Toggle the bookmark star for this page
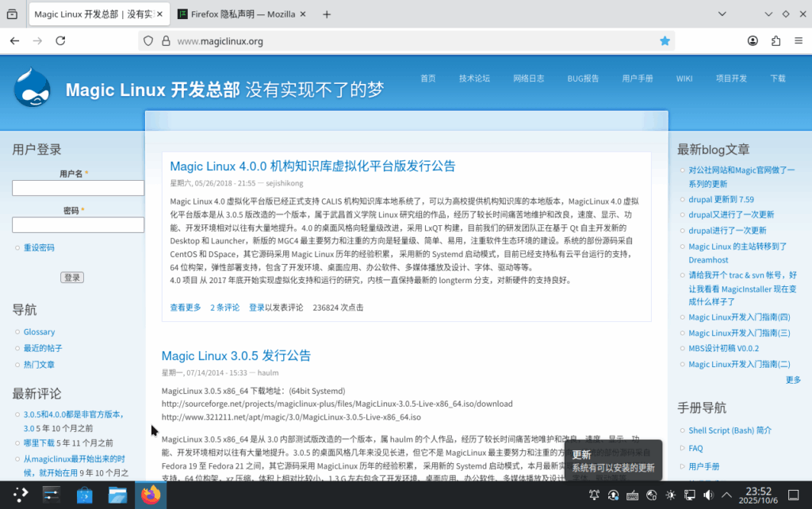 [665, 41]
